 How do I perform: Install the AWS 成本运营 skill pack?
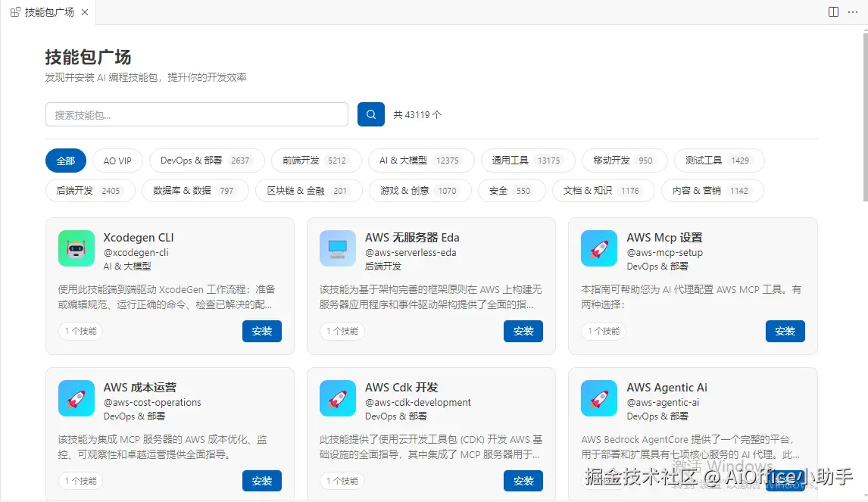click(262, 481)
